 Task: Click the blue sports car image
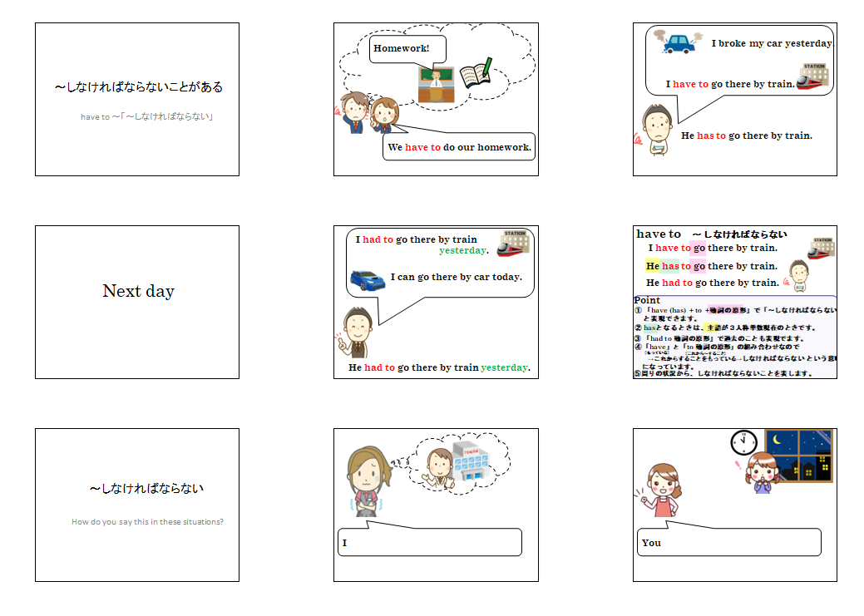click(x=368, y=280)
